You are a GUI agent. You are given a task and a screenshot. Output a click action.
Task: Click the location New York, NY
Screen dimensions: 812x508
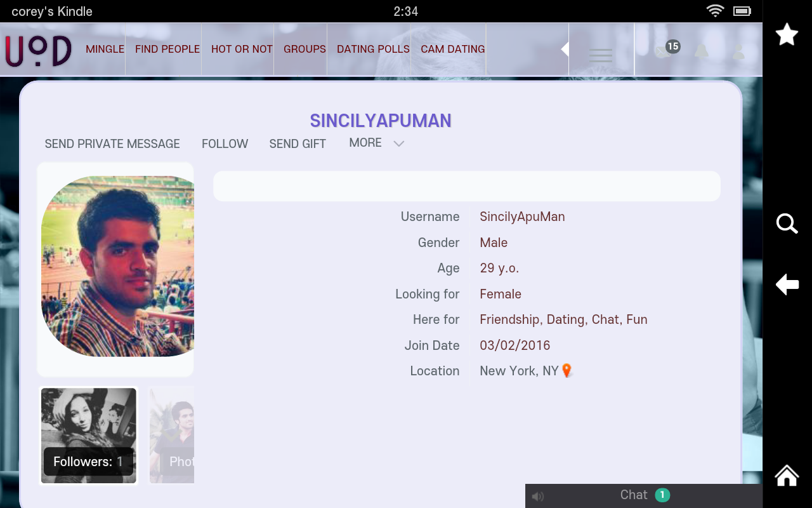pos(519,371)
